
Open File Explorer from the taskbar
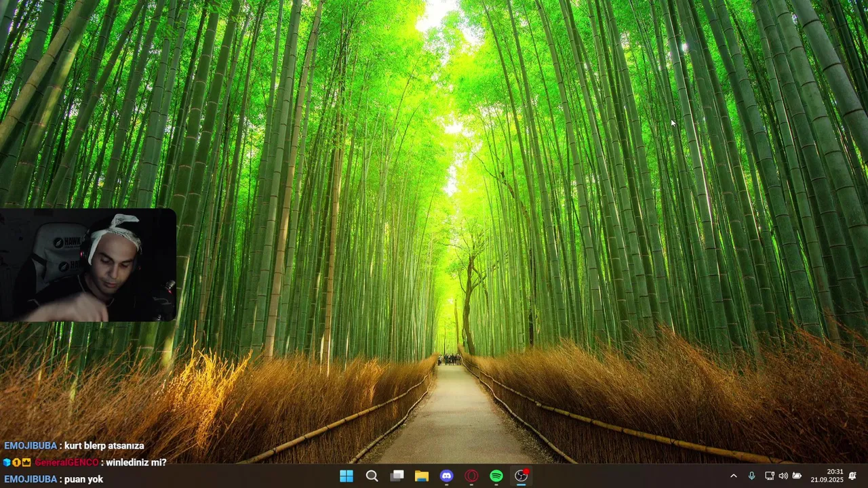click(x=422, y=476)
